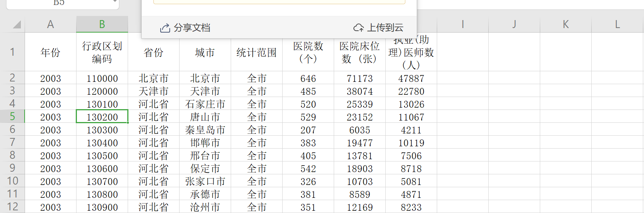
Task: Click the share document icon
Action: 165,28
